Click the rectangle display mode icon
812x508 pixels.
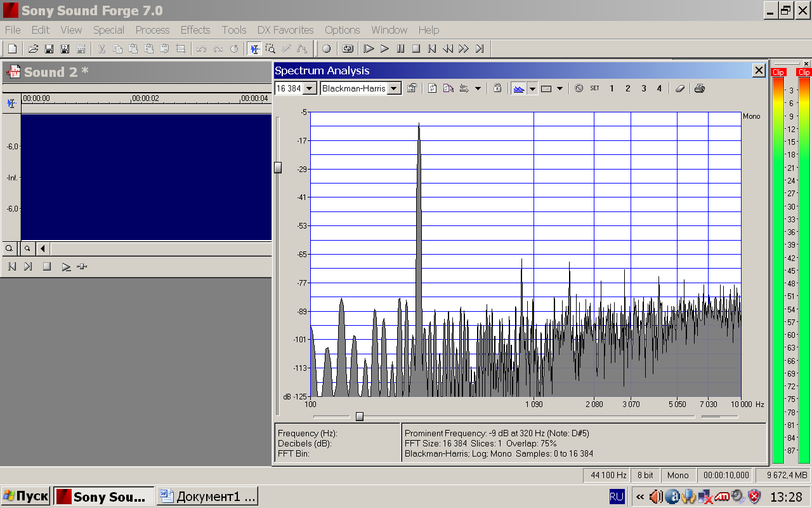(x=546, y=88)
